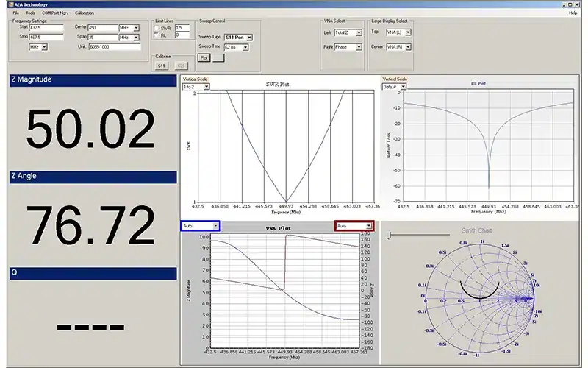588x368 pixels.
Task: Enable the RL limit line checkbox
Action: (x=155, y=35)
